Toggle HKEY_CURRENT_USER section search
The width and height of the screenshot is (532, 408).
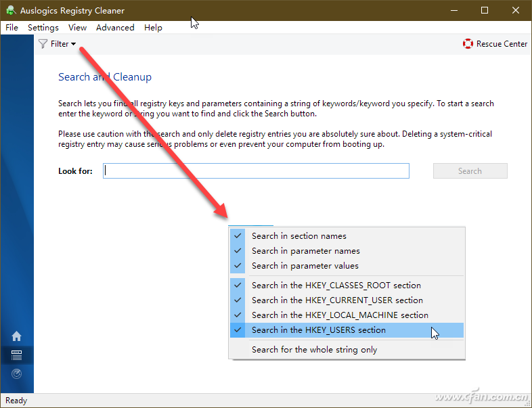pyautogui.click(x=347, y=300)
